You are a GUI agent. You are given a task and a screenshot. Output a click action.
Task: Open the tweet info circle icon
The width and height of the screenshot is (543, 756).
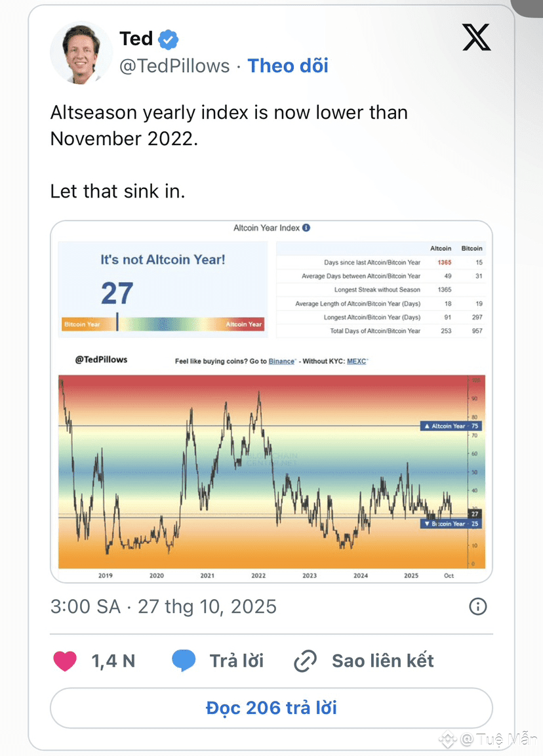click(x=478, y=606)
